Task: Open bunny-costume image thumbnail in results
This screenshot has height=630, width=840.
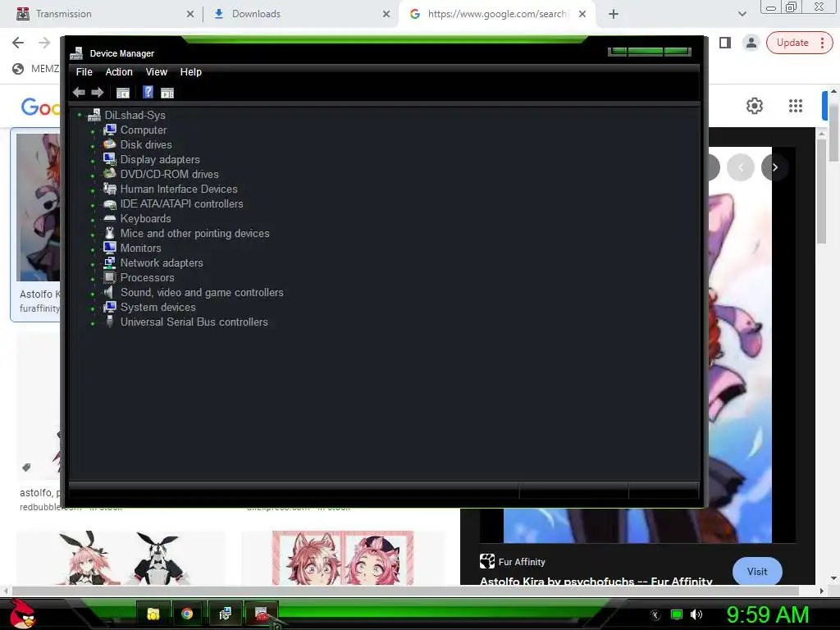Action: [121, 558]
